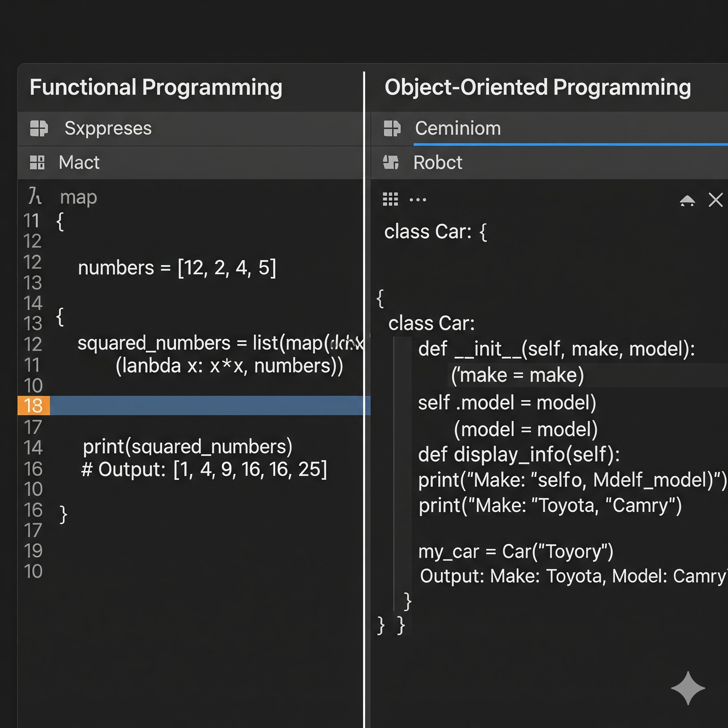This screenshot has height=728, width=728.
Task: Close the right code panel
Action: tap(715, 200)
